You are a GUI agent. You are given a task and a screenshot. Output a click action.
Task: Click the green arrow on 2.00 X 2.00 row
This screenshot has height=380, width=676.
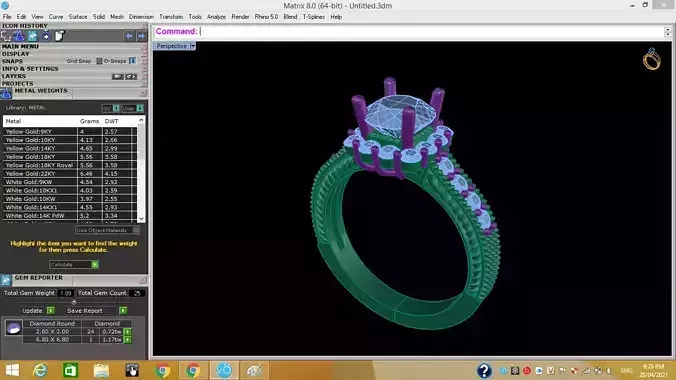[128, 331]
